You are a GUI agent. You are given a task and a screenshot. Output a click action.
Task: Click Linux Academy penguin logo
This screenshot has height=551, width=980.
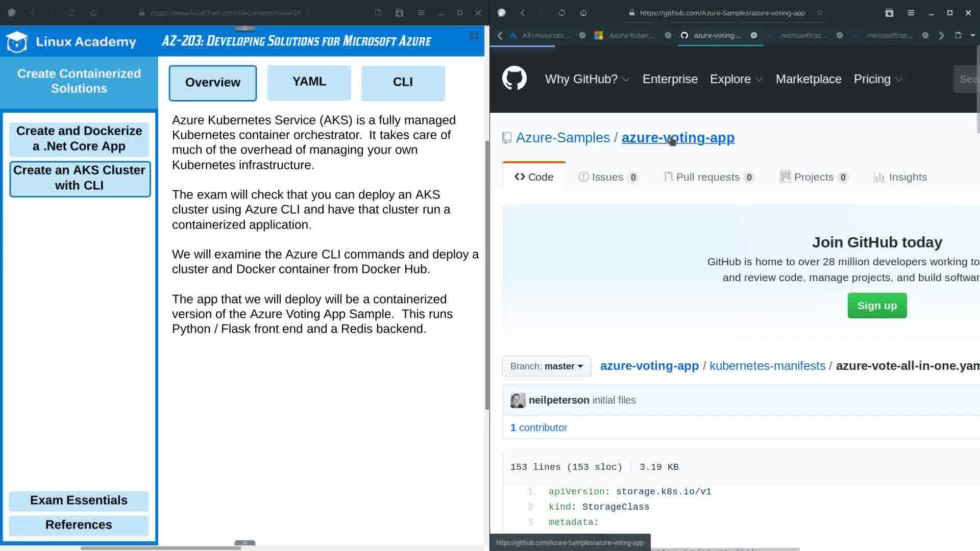point(17,42)
